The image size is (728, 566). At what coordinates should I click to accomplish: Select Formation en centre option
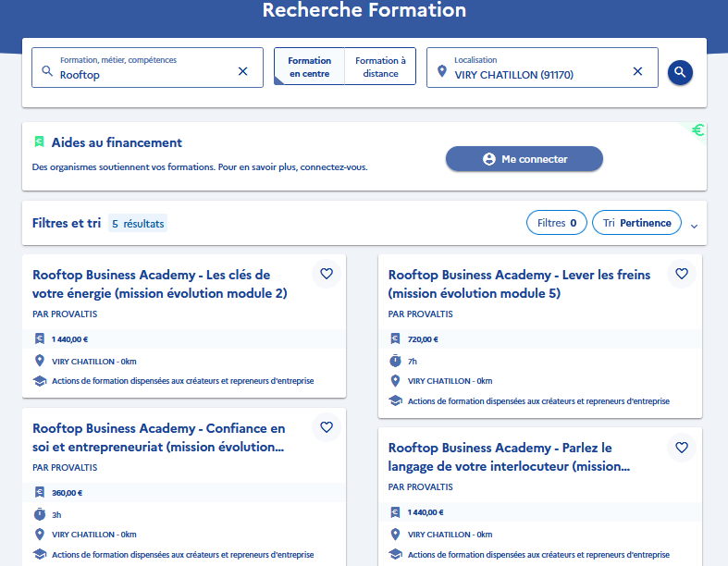click(x=310, y=67)
